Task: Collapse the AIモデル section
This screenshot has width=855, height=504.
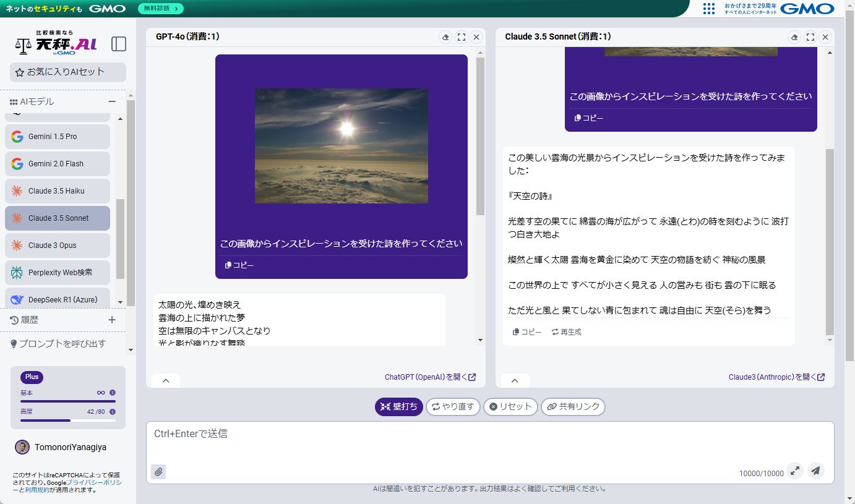Action: tap(112, 101)
